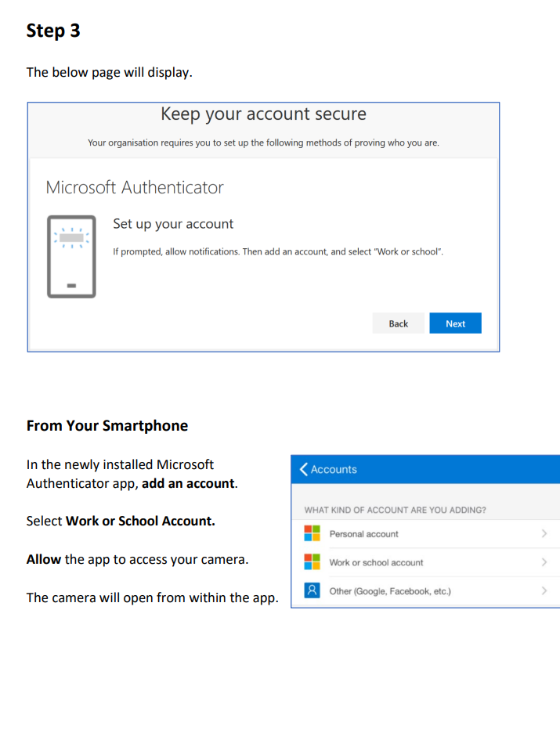Click the 'The below page will display.' line
Screen dimensions: 560x740
point(110,73)
